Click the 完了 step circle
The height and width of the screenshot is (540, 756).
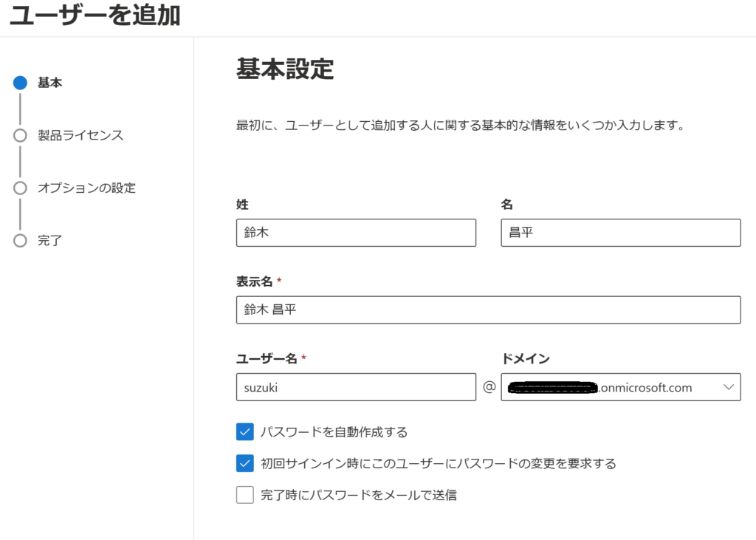(20, 240)
